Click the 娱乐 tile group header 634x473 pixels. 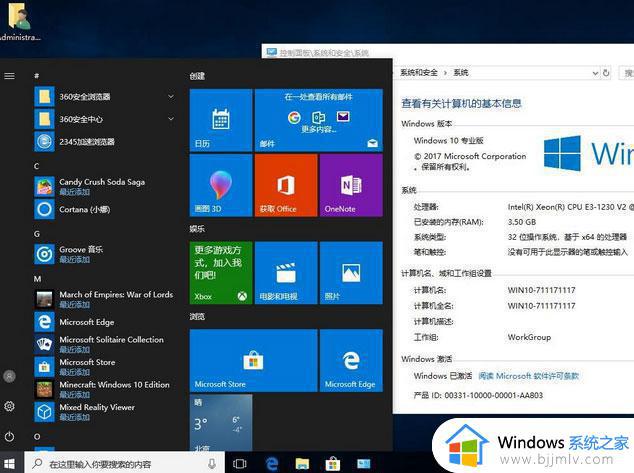pos(197,229)
